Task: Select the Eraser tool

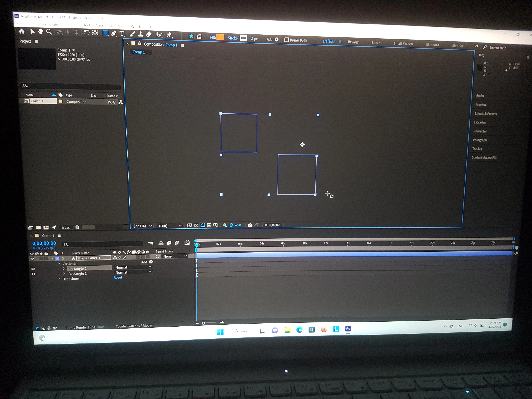Action: click(x=149, y=34)
